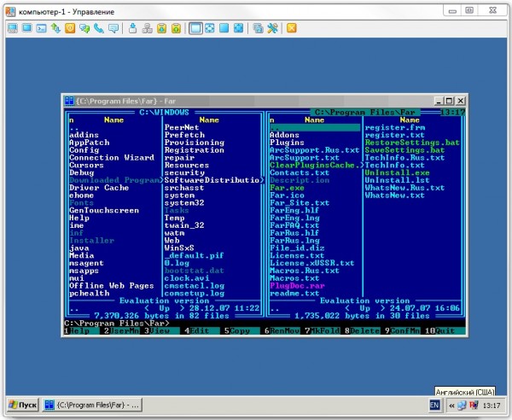Select PlugDoc.rar in right panel
Screen dimensions: 512x420
point(297,286)
